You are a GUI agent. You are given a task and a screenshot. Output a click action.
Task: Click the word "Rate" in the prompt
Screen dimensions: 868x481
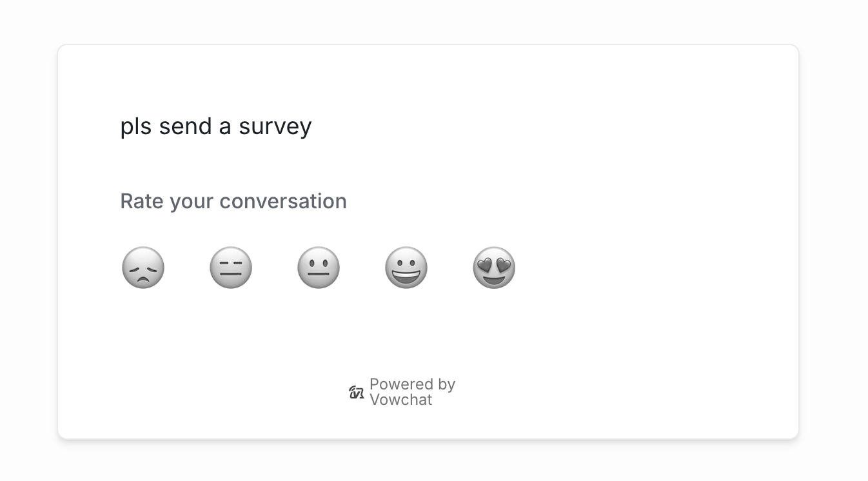142,201
